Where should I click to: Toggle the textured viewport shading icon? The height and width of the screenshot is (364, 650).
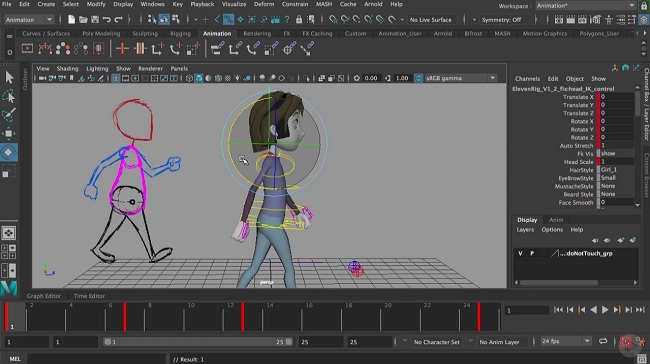[228, 78]
